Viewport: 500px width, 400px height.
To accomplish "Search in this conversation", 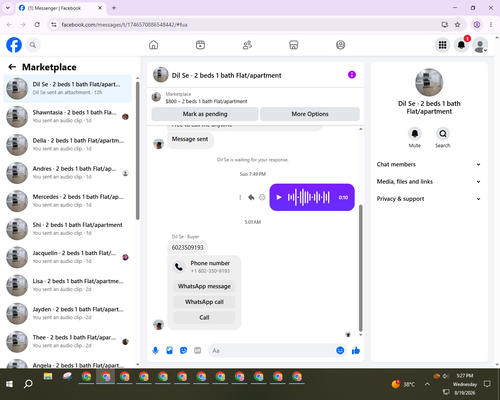I will coord(443,134).
